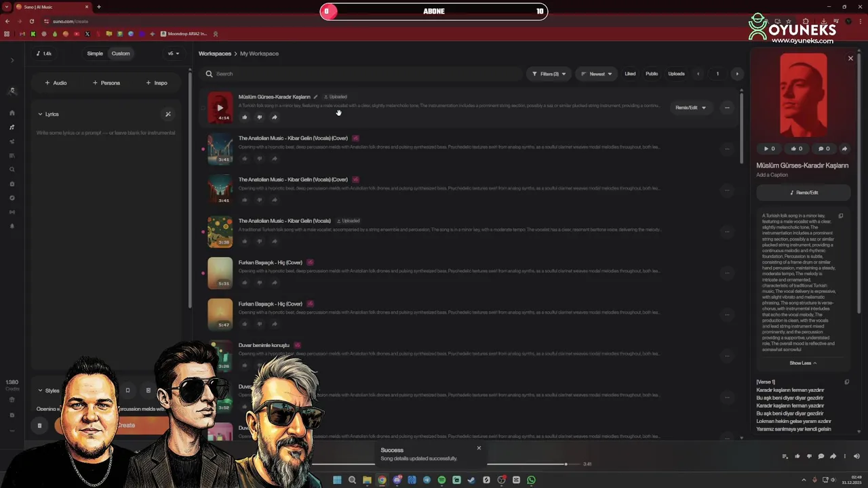Viewport: 868px width, 488px height.
Task: Switch to Simple mode
Action: [x=95, y=54]
